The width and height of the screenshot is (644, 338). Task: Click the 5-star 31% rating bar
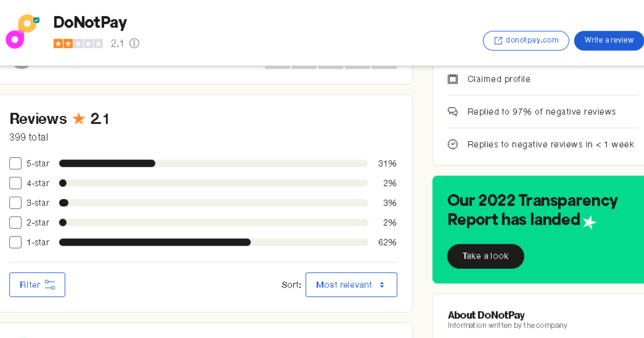tap(213, 164)
